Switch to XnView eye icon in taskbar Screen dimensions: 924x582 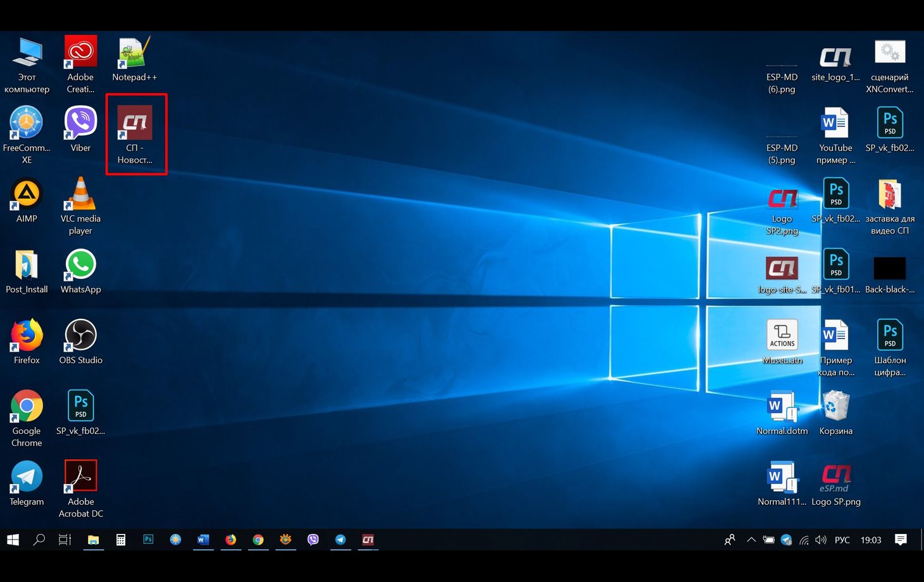(x=285, y=540)
